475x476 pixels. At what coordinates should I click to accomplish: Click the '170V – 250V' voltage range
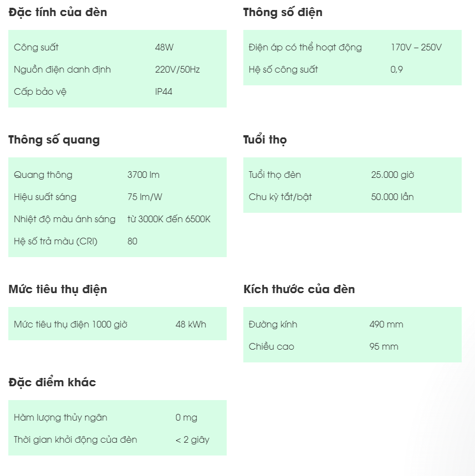pos(416,47)
